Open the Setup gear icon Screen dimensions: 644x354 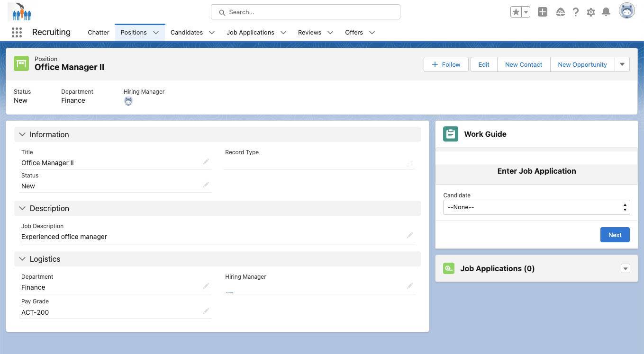pyautogui.click(x=590, y=12)
